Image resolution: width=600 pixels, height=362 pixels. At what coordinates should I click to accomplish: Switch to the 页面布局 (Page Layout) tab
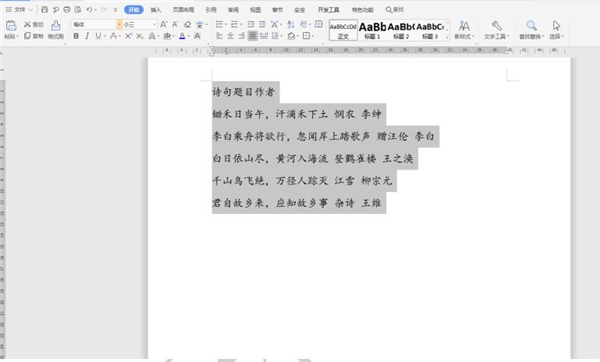183,10
